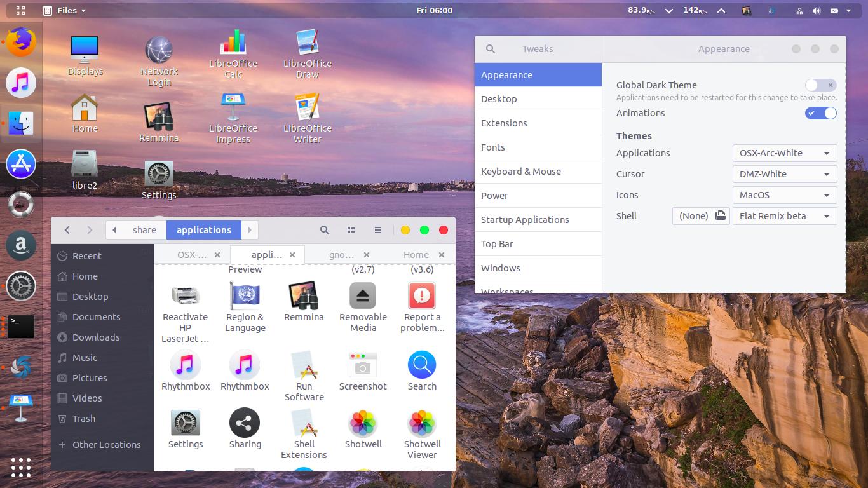Click the Sharing icon in applications view
The image size is (868, 488).
pyautogui.click(x=245, y=423)
